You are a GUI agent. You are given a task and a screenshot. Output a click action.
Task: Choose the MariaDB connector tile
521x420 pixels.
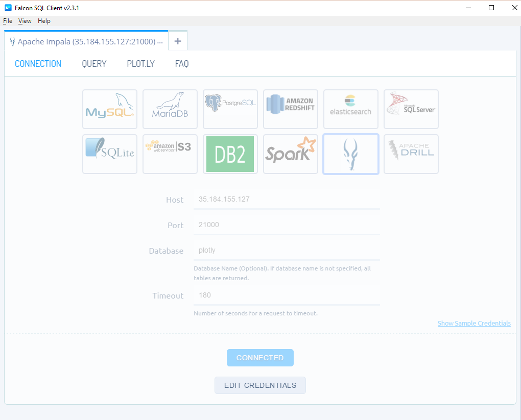click(x=170, y=109)
